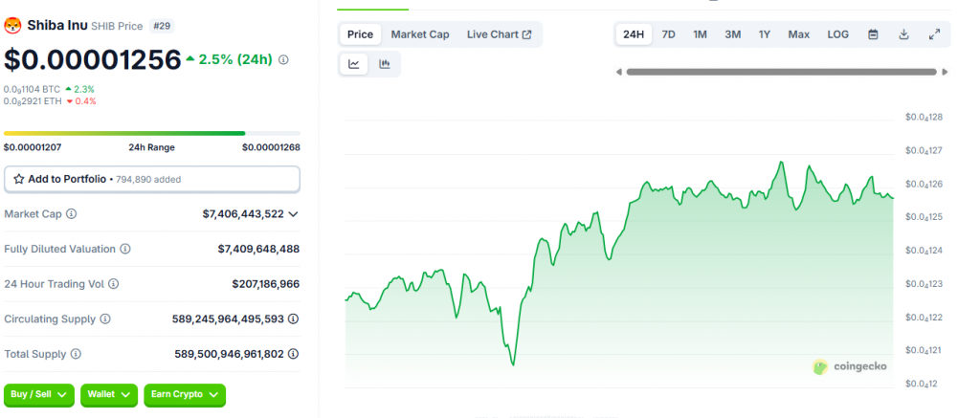Select the 1M time range

pos(700,34)
